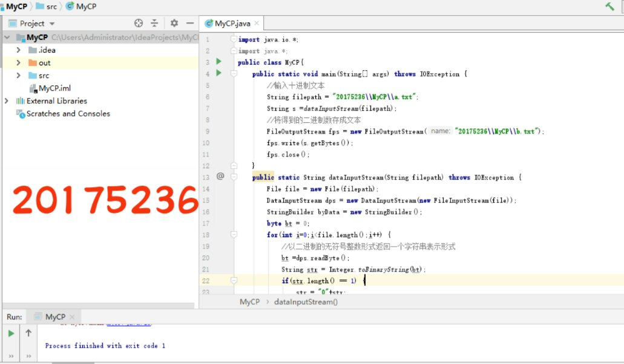Click the Scratches and Consoles icon

[21, 114]
